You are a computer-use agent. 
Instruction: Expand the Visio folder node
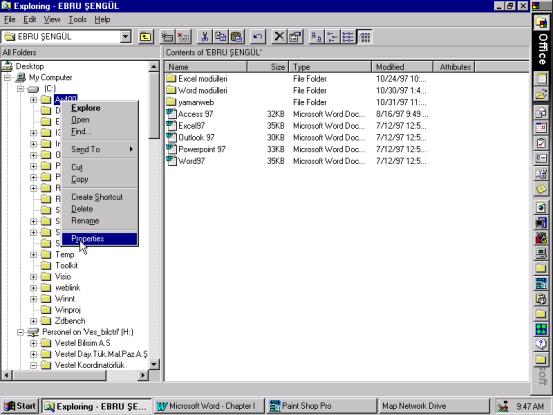(34, 277)
